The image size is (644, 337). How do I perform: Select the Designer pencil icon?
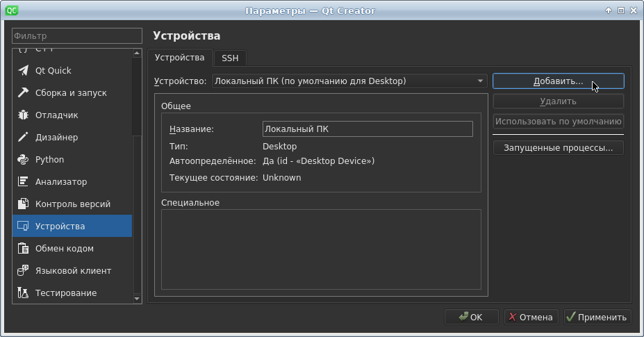(x=23, y=138)
